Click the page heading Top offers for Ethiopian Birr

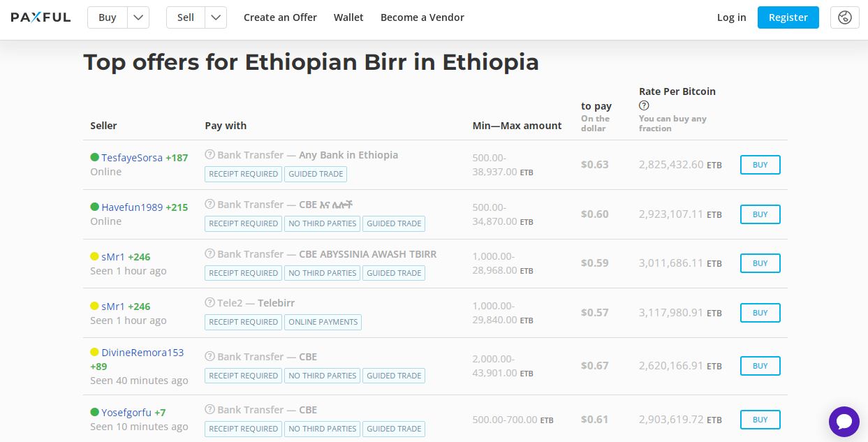pyautogui.click(x=311, y=62)
